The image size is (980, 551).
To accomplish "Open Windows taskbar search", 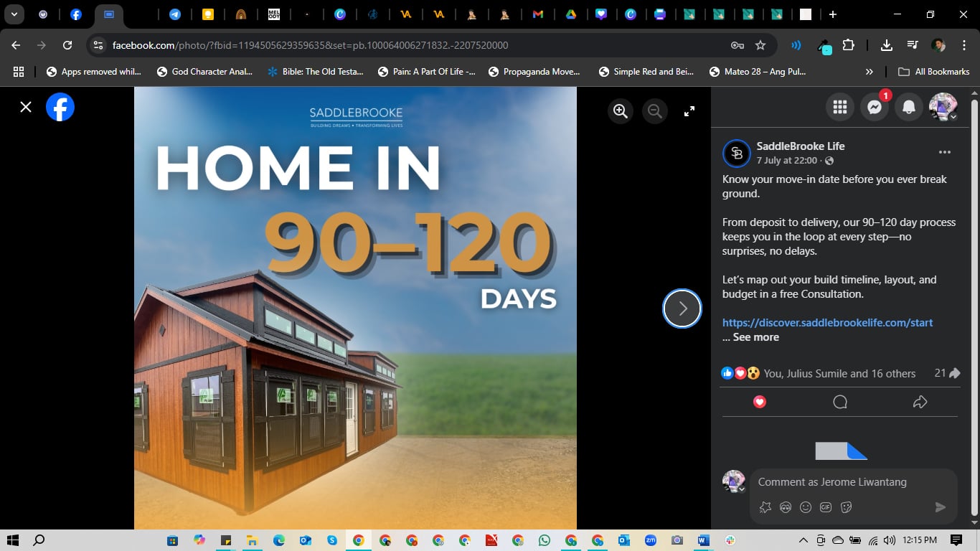I will [39, 540].
